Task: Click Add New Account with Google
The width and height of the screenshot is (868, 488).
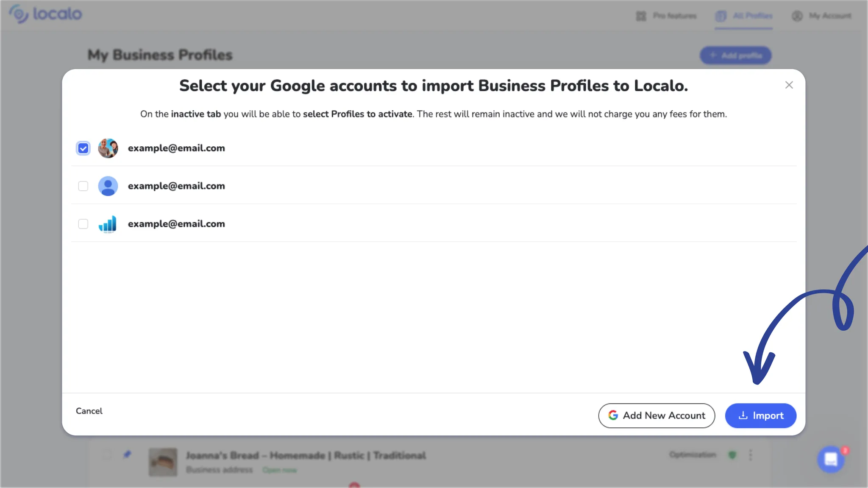Action: [x=657, y=415]
